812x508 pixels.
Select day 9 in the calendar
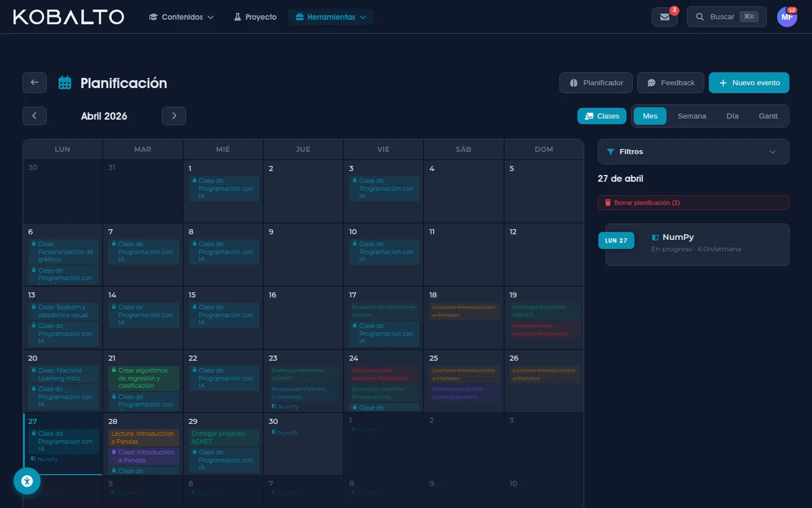coord(303,255)
